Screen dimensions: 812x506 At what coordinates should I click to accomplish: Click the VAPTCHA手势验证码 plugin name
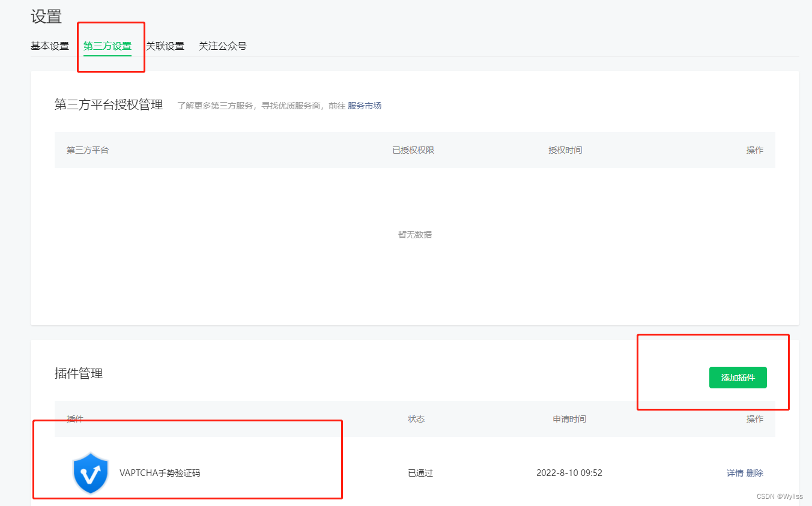[160, 473]
